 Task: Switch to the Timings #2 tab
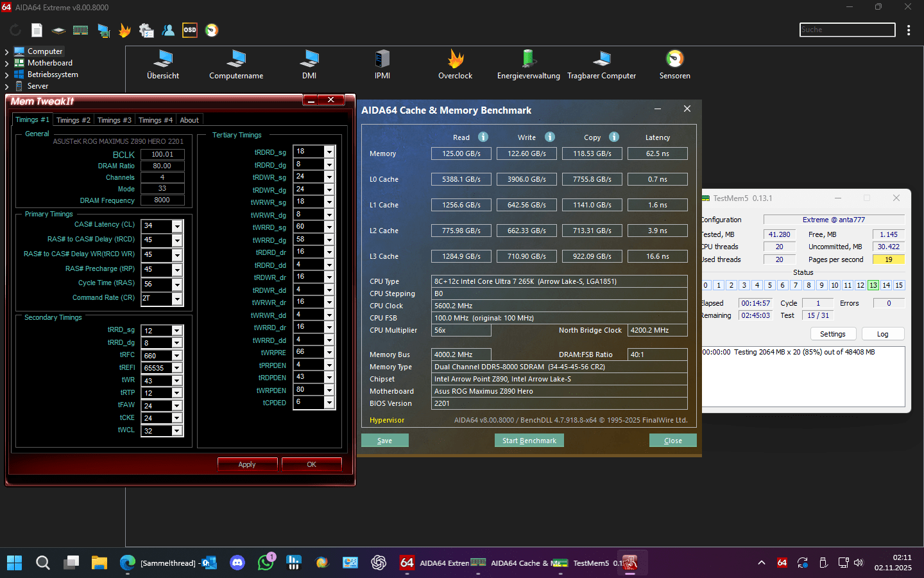[x=73, y=119]
